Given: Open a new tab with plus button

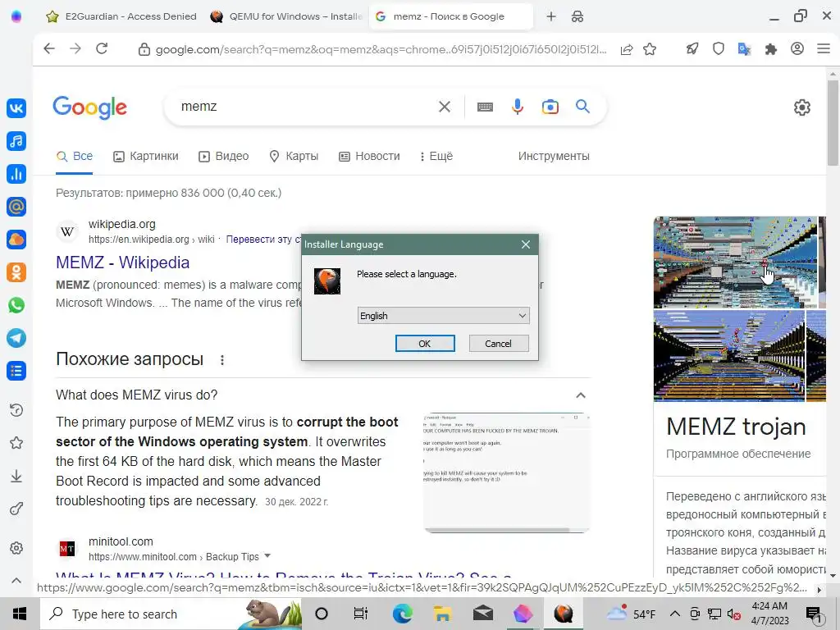Looking at the screenshot, I should coord(550,16).
